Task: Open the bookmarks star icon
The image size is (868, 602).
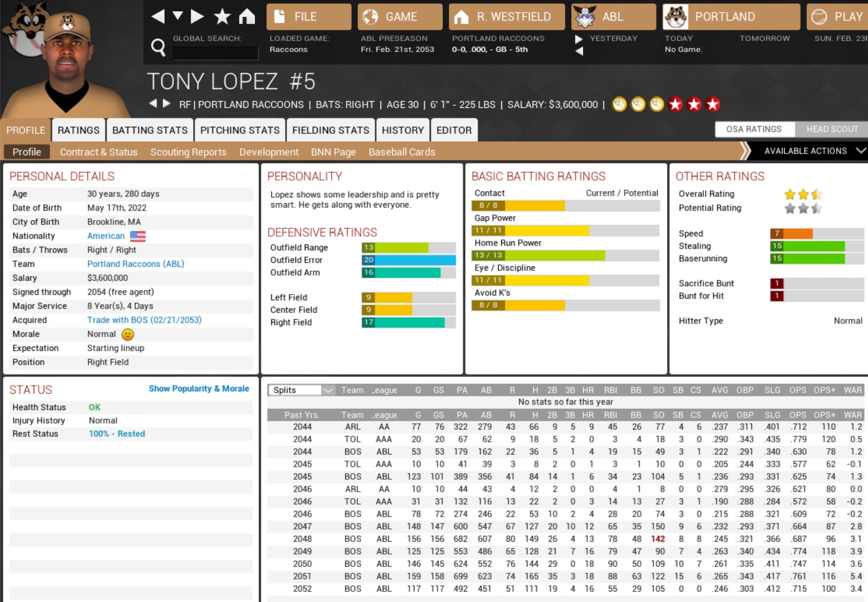Action: (222, 16)
